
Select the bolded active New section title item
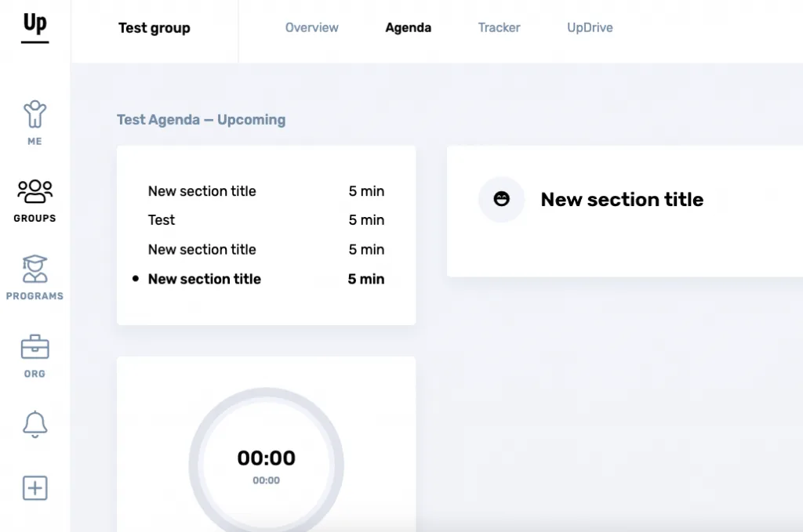[204, 279]
